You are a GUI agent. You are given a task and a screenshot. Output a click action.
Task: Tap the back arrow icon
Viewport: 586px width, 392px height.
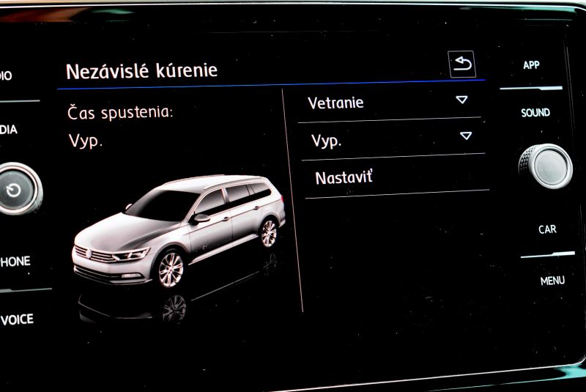pos(462,64)
